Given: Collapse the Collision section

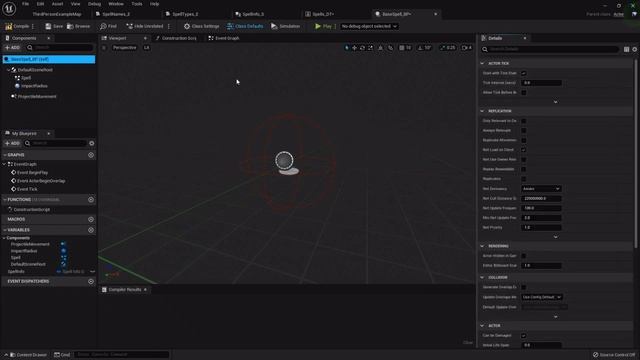Looking at the screenshot, I should (482, 278).
